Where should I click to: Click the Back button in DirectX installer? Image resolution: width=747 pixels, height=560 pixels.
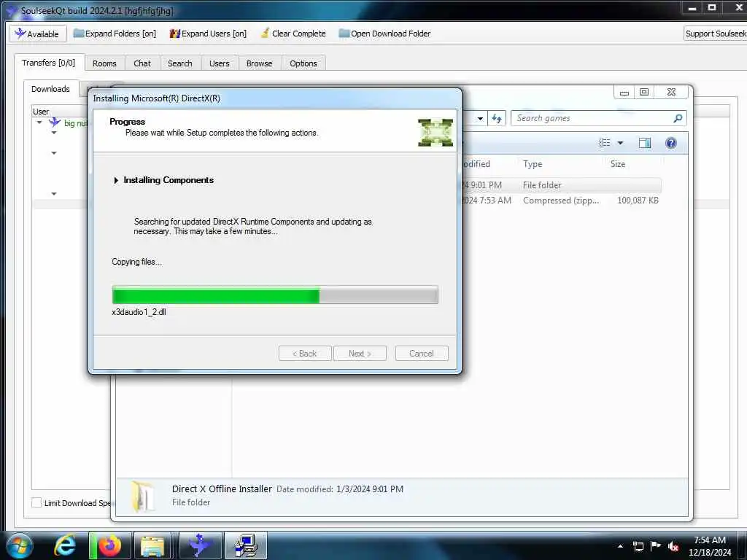(305, 354)
